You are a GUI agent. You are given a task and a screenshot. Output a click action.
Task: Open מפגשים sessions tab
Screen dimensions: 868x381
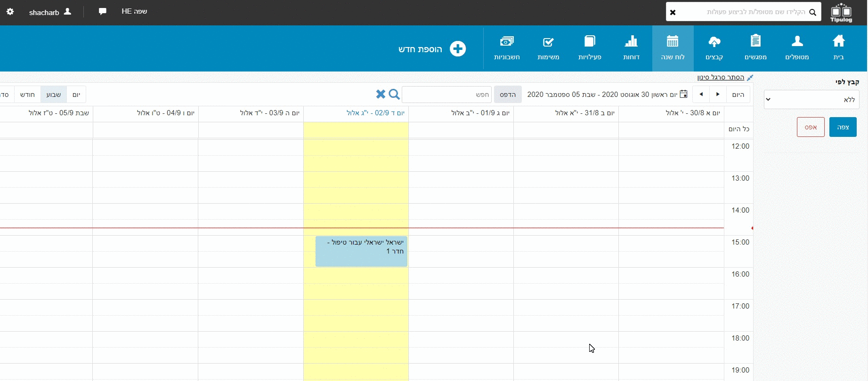tap(756, 48)
